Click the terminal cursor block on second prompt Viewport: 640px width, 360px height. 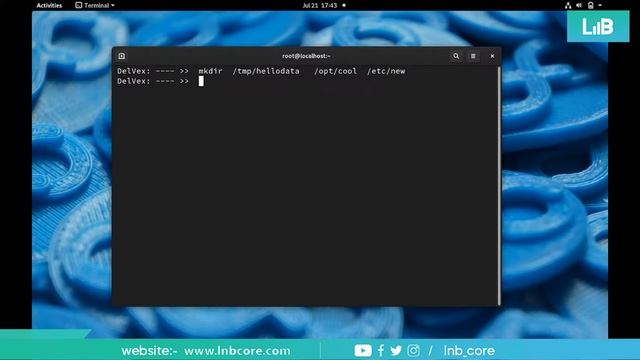coord(201,81)
